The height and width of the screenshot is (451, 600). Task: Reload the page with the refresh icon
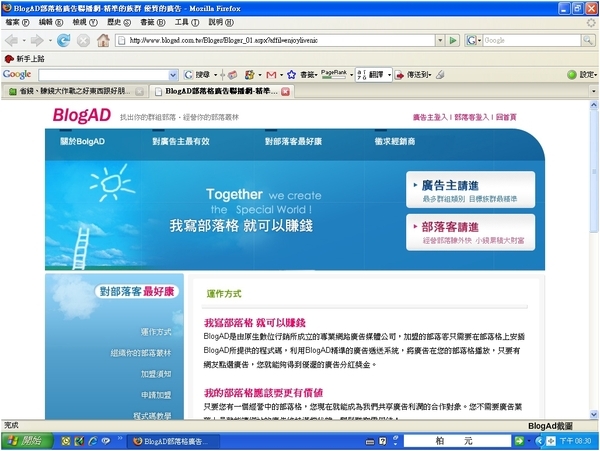(64, 40)
